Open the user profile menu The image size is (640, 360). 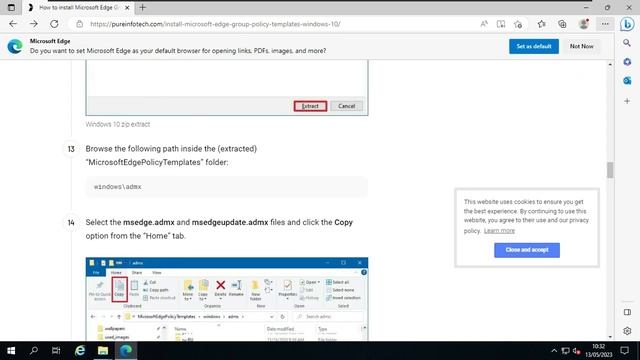pyautogui.click(x=584, y=24)
